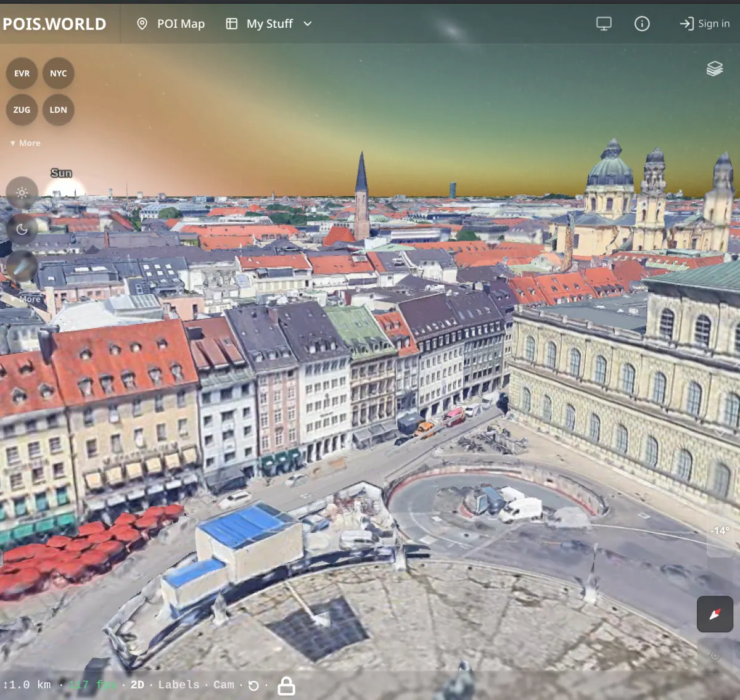Toggle the padlock lock icon

tap(286, 685)
